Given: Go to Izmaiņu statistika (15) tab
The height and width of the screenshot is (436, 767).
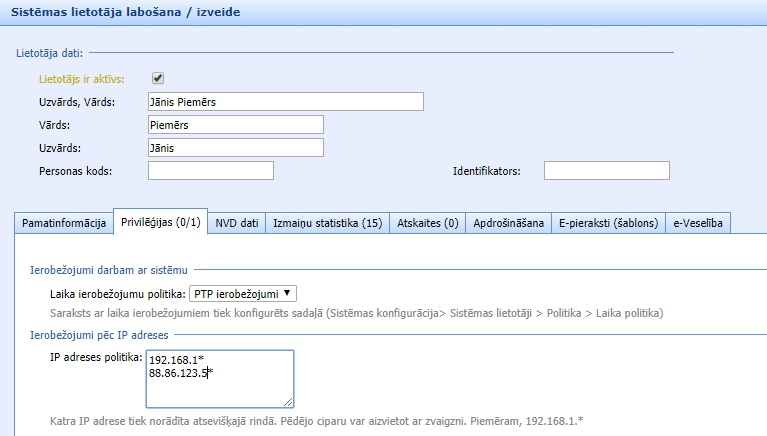Looking at the screenshot, I should click(328, 223).
